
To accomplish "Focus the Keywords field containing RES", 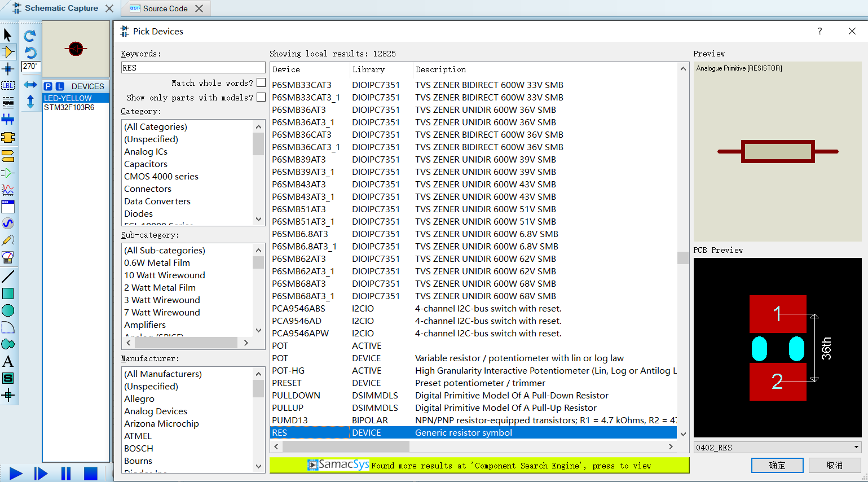I will click(x=193, y=68).
